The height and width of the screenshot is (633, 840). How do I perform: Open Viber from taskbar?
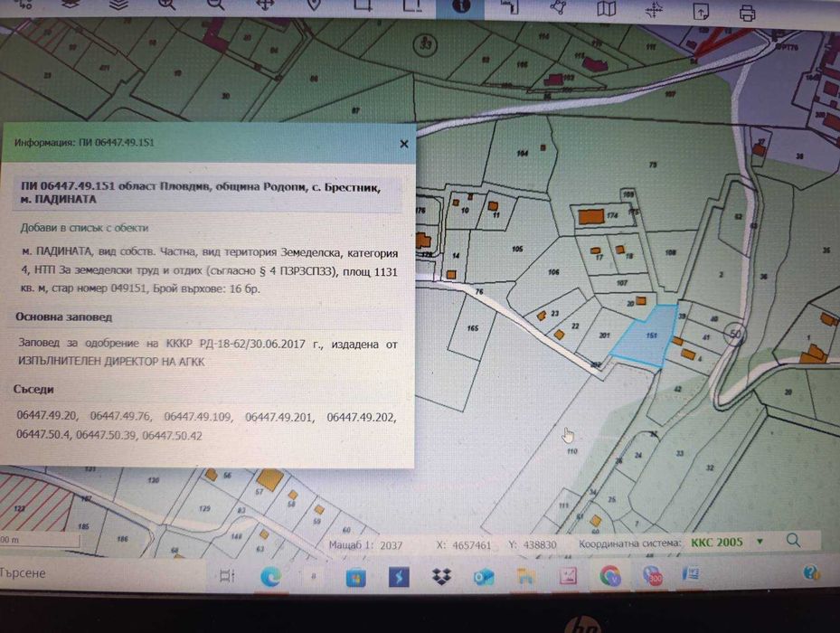point(652,576)
